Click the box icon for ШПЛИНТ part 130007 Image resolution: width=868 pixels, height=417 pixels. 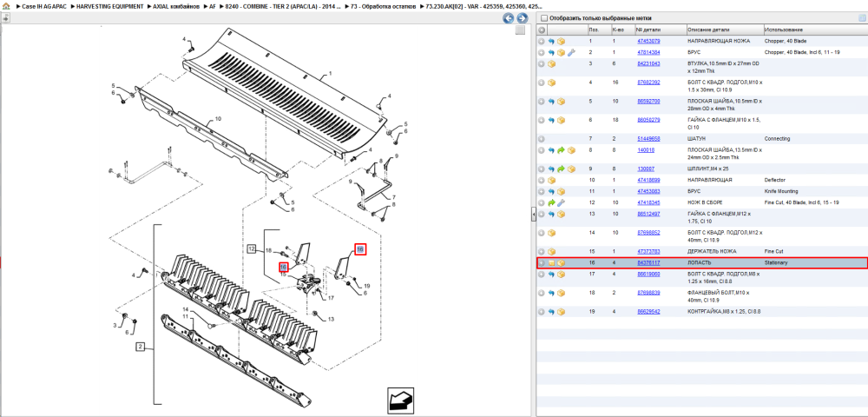point(571,169)
